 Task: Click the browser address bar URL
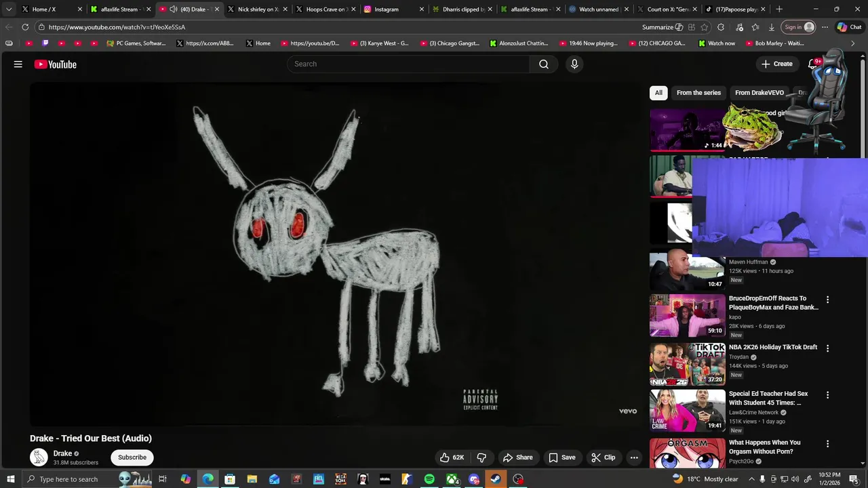click(x=117, y=27)
